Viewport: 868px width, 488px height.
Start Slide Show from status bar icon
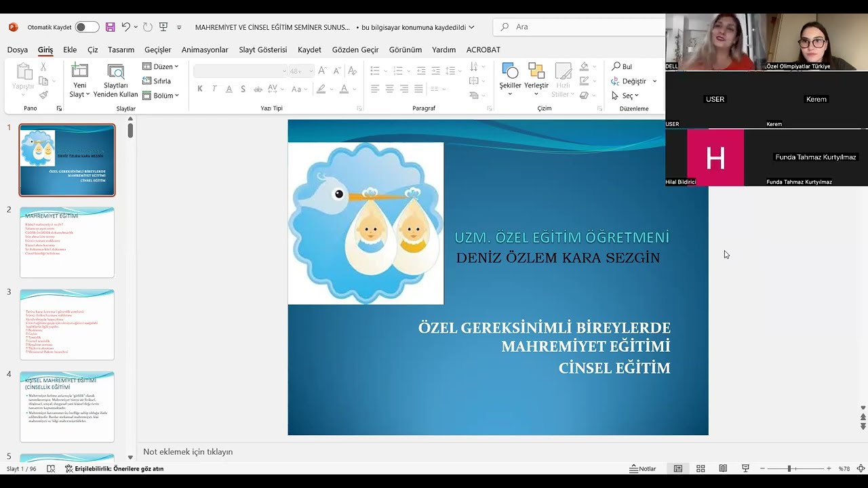pyautogui.click(x=745, y=468)
